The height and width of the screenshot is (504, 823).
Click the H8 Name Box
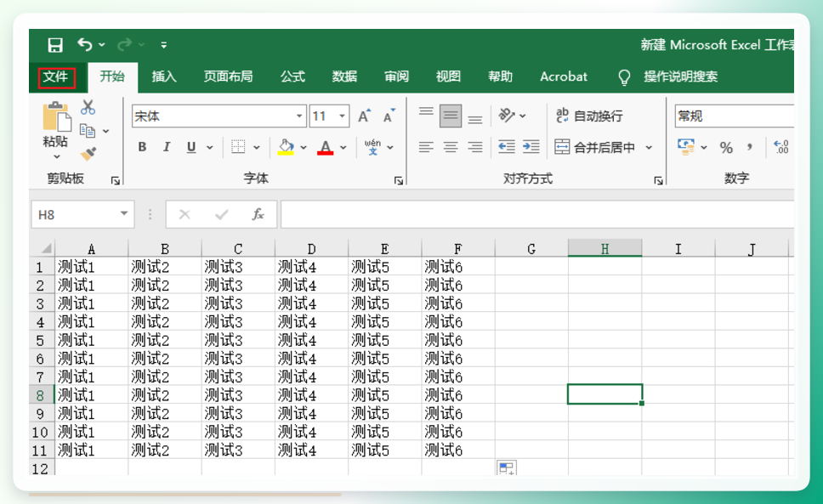83,214
